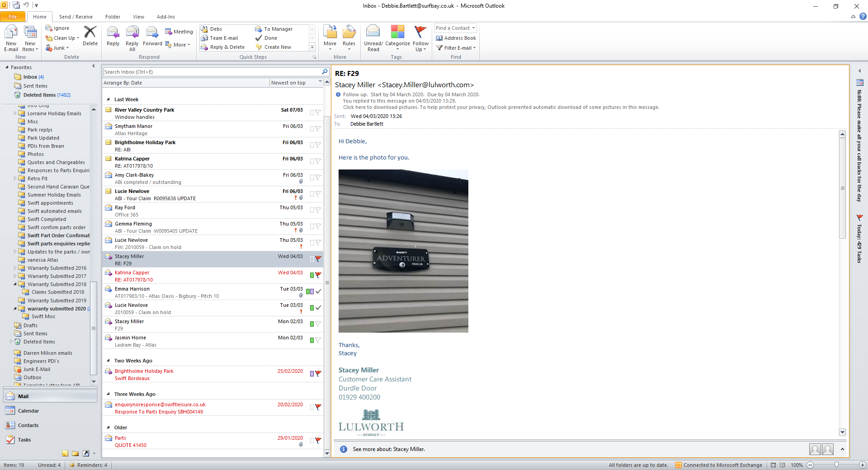Toggle follow-up flag on River Valley Country Park
Image resolution: width=868 pixels, height=470 pixels.
(318, 113)
